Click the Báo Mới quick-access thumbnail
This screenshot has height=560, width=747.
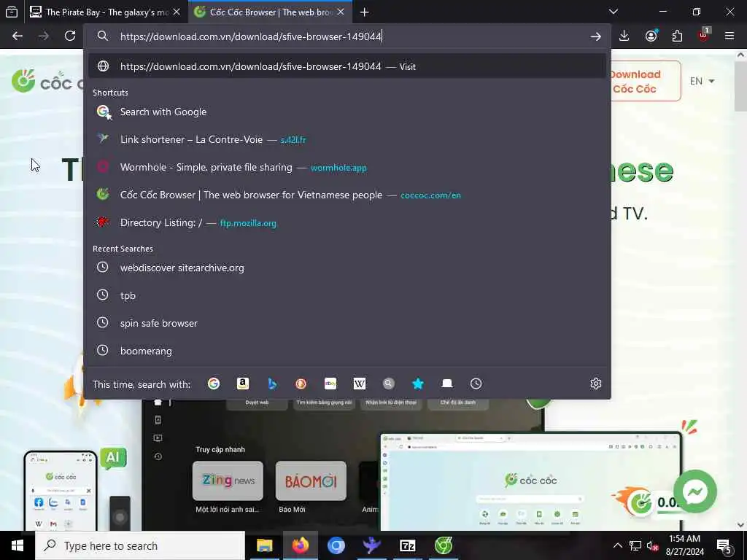311,481
